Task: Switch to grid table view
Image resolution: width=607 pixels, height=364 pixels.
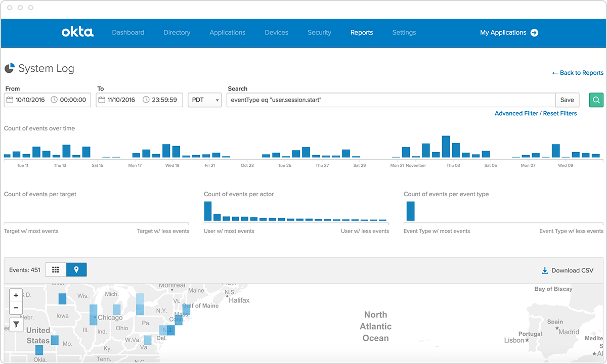Action: 56,270
